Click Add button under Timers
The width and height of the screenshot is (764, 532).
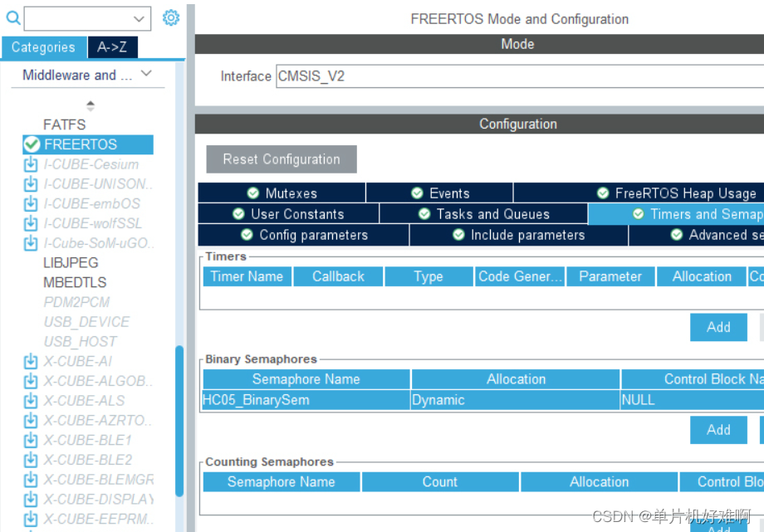tap(718, 327)
